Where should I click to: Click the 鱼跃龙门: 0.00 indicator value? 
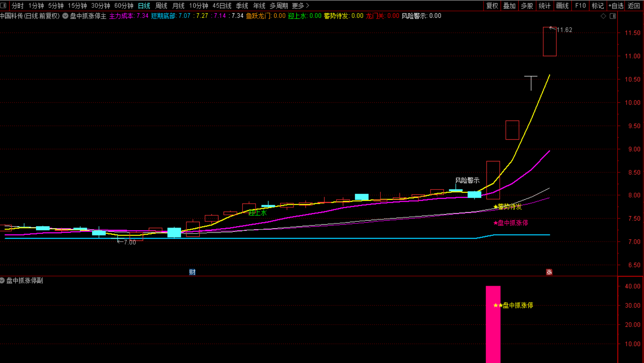click(266, 16)
